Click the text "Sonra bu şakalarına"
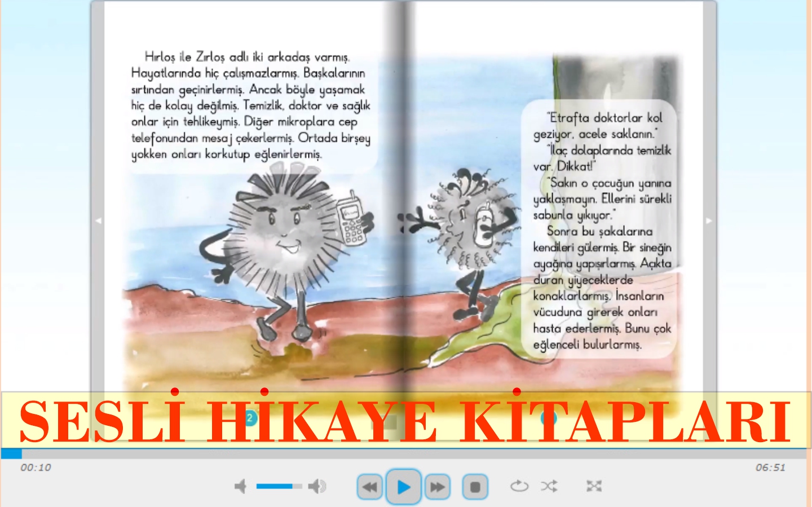Screen dimensions: 812x507 (600, 231)
